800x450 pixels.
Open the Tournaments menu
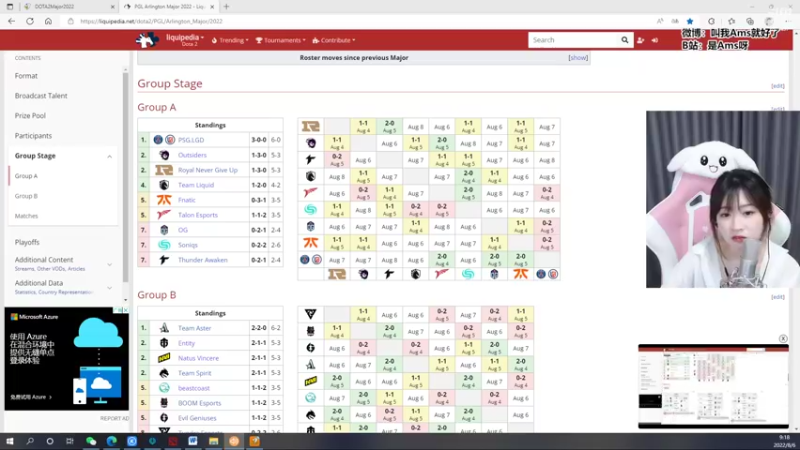point(281,40)
